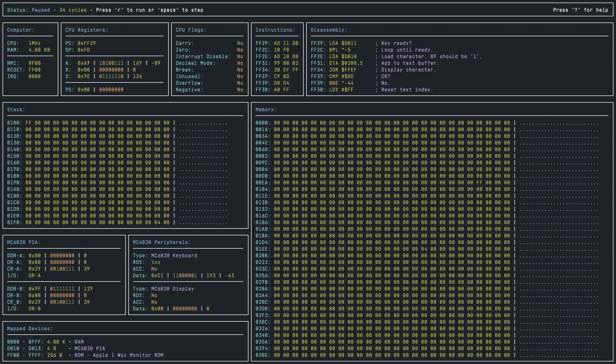Click instruction bytes at FF3B

[x=281, y=90]
